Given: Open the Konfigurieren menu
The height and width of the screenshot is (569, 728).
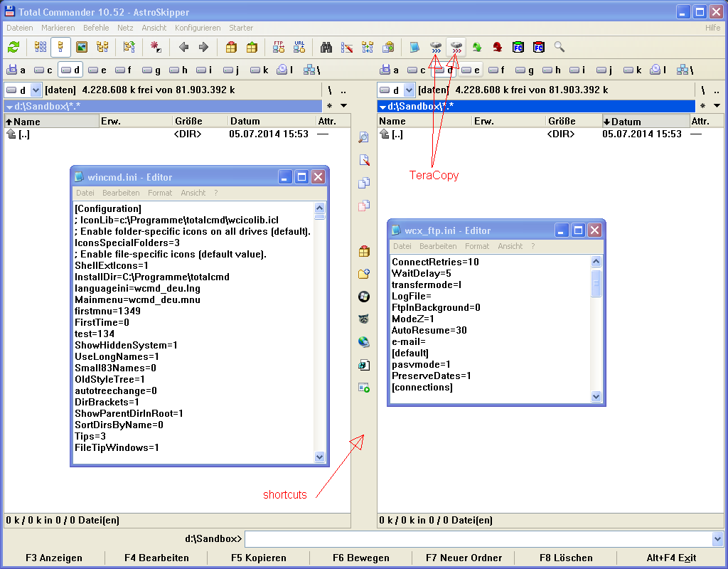Looking at the screenshot, I should (198, 28).
